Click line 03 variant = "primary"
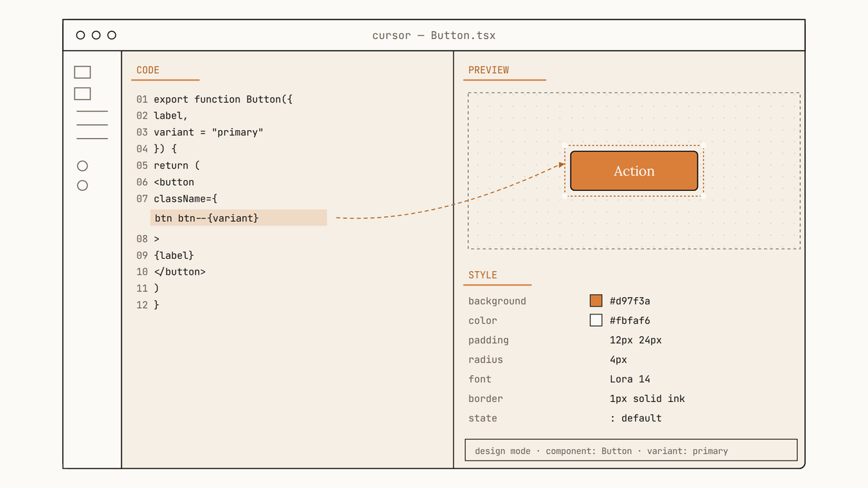 click(200, 132)
